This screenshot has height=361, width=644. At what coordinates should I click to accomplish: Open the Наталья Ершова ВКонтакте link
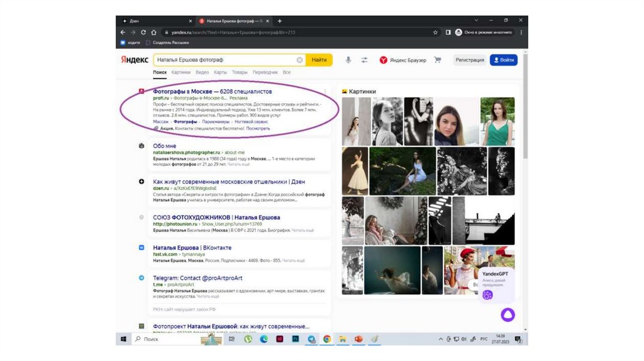click(x=192, y=248)
